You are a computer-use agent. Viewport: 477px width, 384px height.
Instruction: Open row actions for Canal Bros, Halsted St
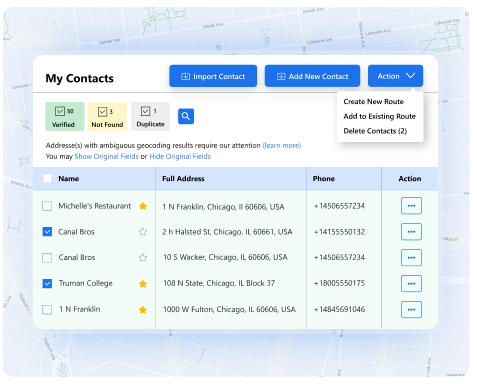pos(411,232)
